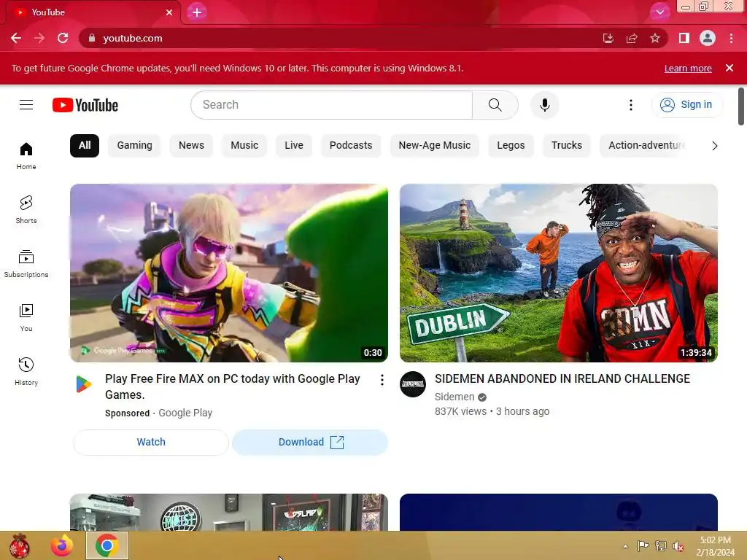Install YouTube app icon in address bar

tap(608, 38)
